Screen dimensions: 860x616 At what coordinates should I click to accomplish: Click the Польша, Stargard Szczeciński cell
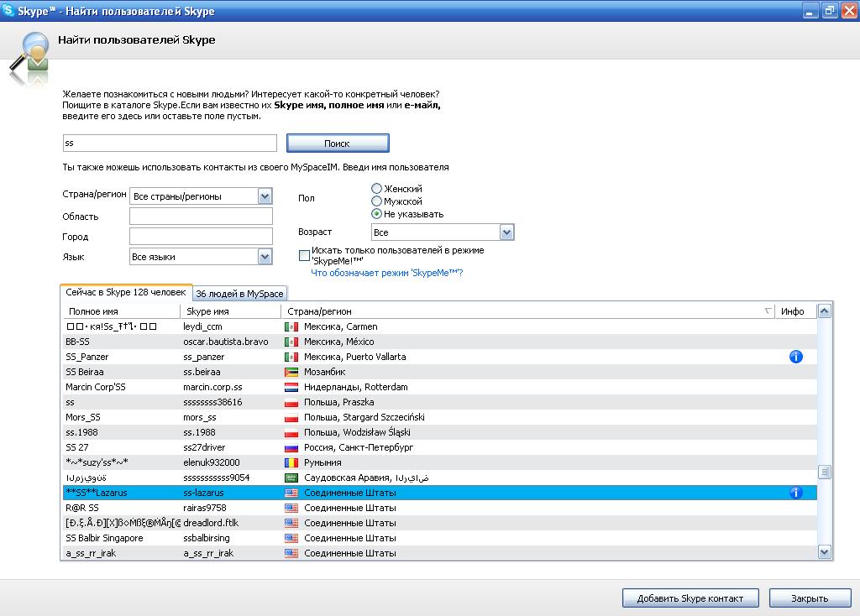364,417
